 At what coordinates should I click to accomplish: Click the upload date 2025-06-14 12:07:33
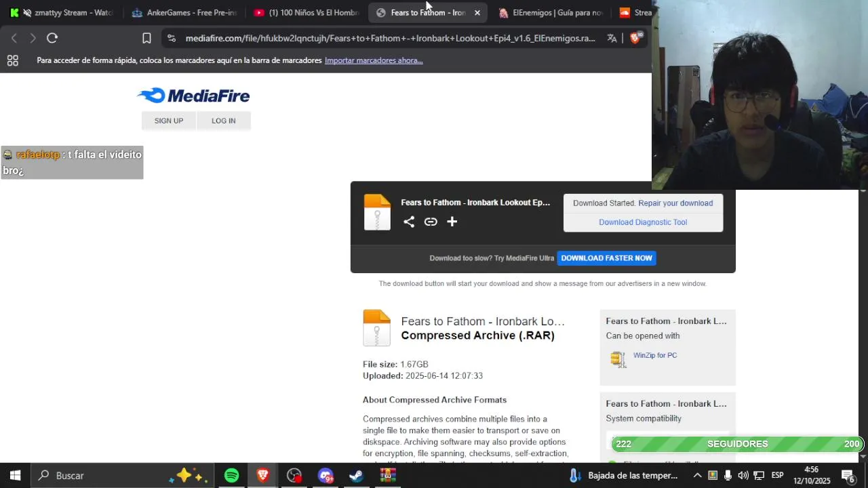point(444,376)
